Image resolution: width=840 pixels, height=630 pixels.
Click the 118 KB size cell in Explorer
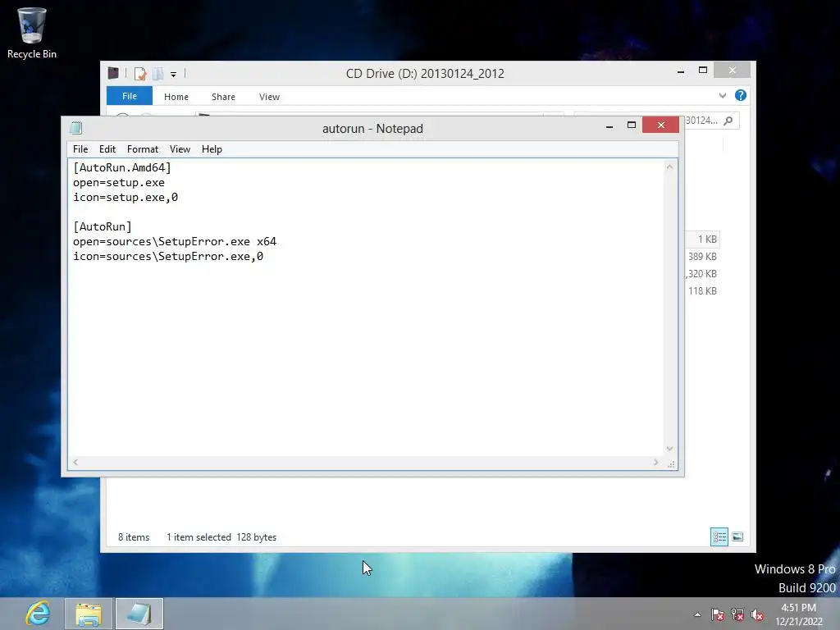pyautogui.click(x=702, y=291)
